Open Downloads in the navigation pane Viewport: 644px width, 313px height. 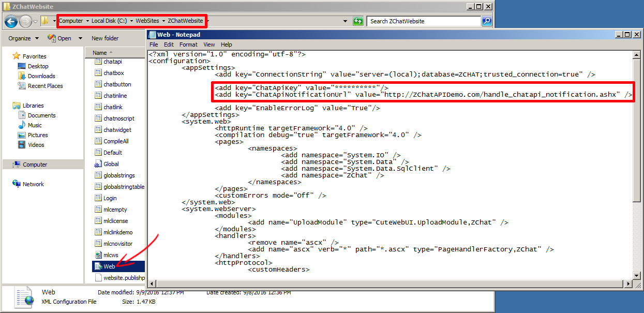pos(41,76)
